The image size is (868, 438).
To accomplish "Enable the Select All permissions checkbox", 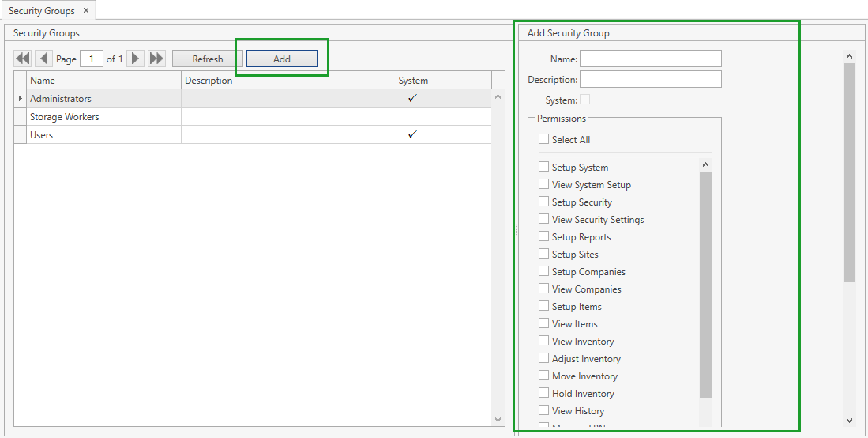I will [x=543, y=139].
